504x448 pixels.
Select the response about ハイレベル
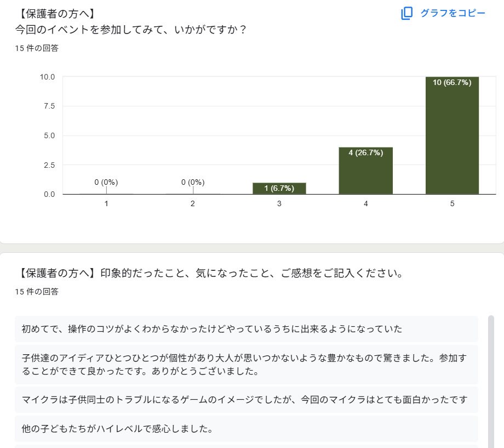click(247, 429)
